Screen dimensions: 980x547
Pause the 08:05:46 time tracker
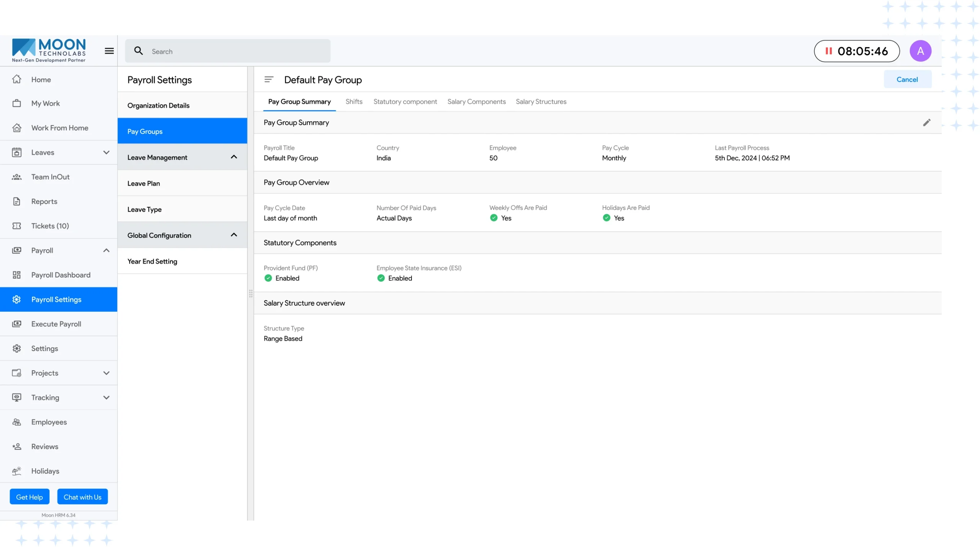click(828, 51)
